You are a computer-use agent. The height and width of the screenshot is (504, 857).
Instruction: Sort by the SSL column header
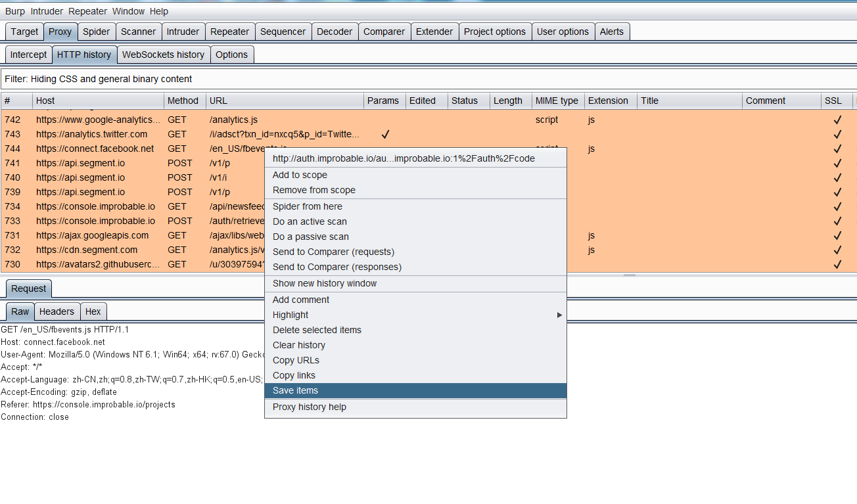tap(837, 101)
